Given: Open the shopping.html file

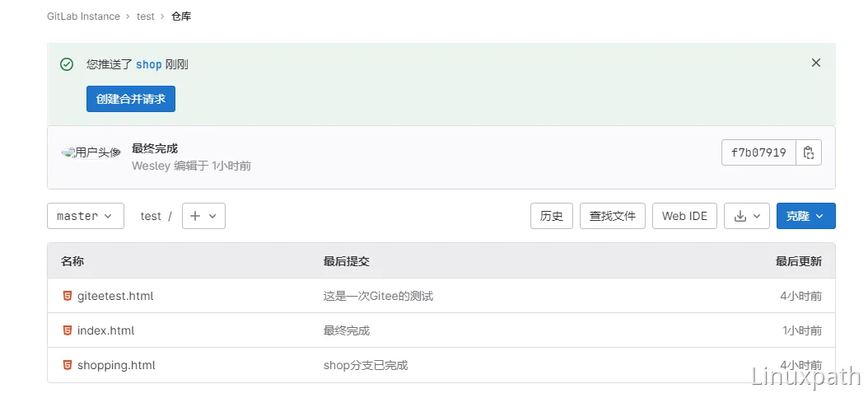Looking at the screenshot, I should [x=116, y=365].
